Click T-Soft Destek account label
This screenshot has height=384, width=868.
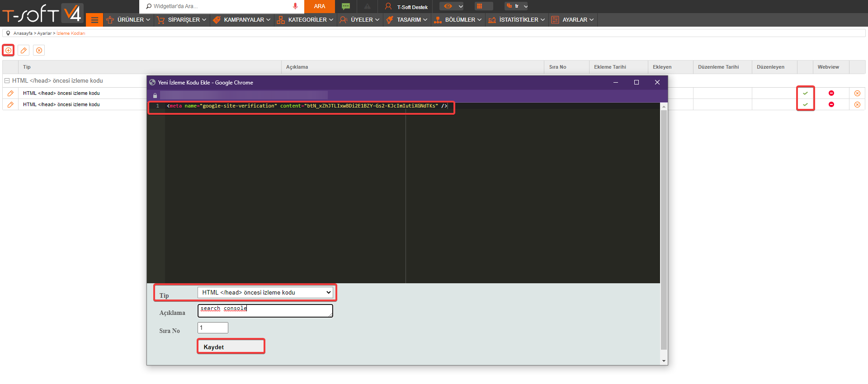coord(412,7)
